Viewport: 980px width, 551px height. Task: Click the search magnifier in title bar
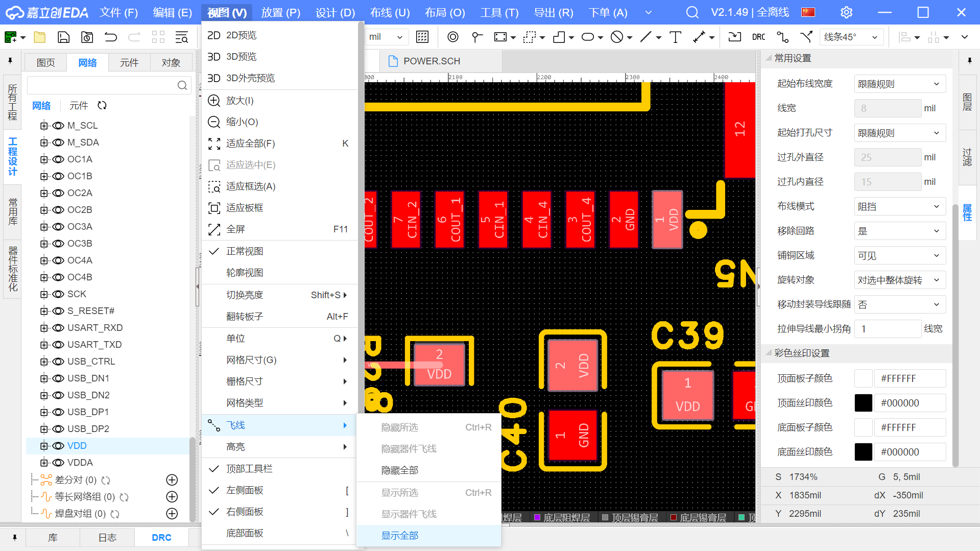point(692,12)
